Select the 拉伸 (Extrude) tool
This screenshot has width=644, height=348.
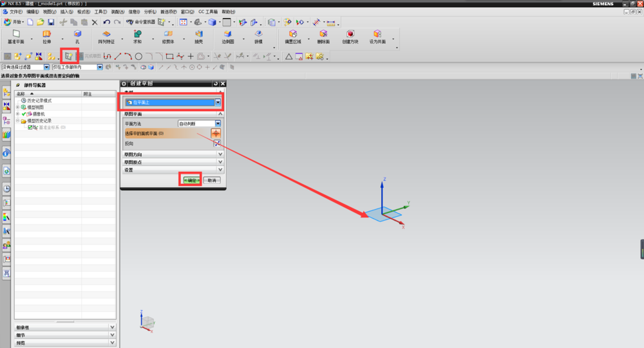click(x=47, y=37)
